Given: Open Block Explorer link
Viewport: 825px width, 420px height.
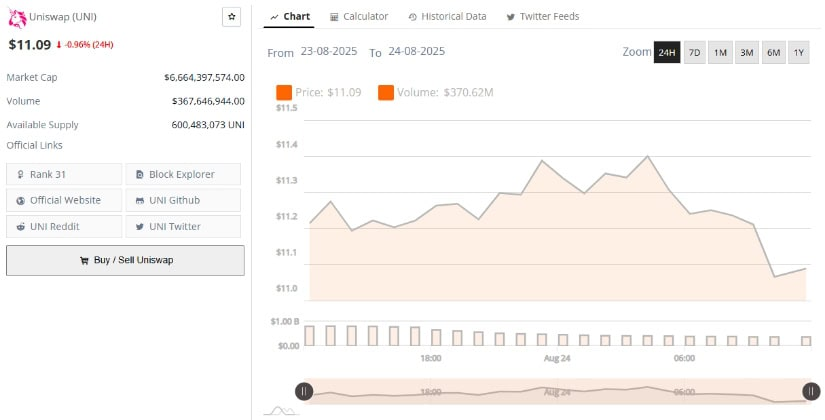Looking at the screenshot, I should coord(183,174).
